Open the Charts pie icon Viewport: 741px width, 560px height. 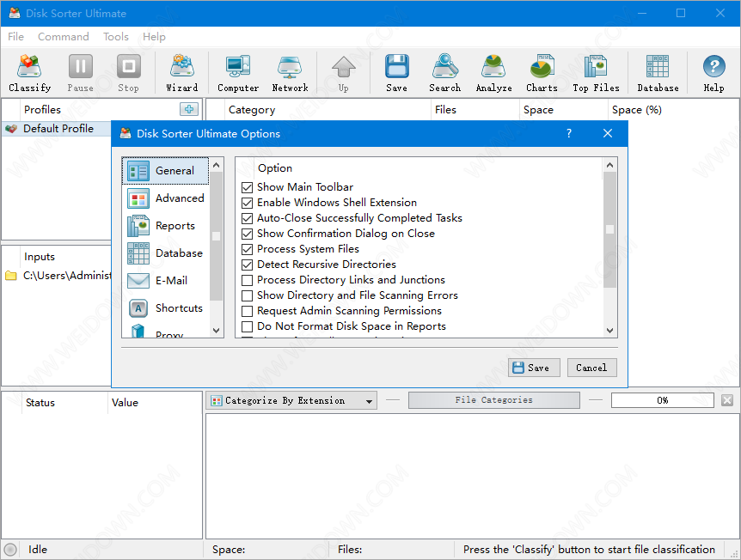542,73
